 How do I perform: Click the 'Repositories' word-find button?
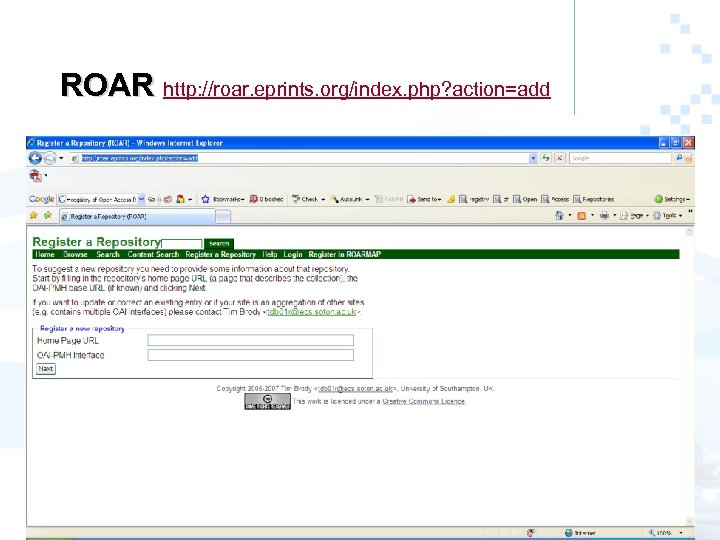[594, 199]
